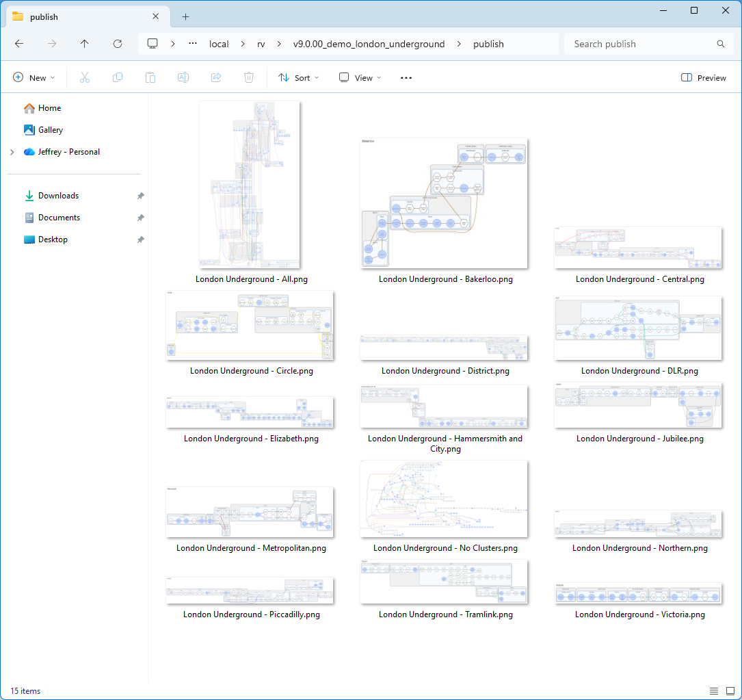Go to v9.0.00_demo_london_underground breadcrumb
Screen dimensions: 742x700
[x=369, y=44]
